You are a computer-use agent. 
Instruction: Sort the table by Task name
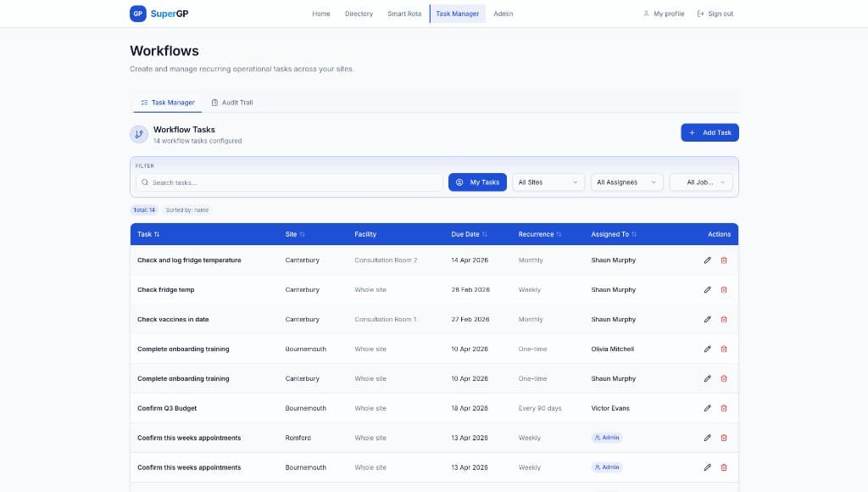pos(148,234)
